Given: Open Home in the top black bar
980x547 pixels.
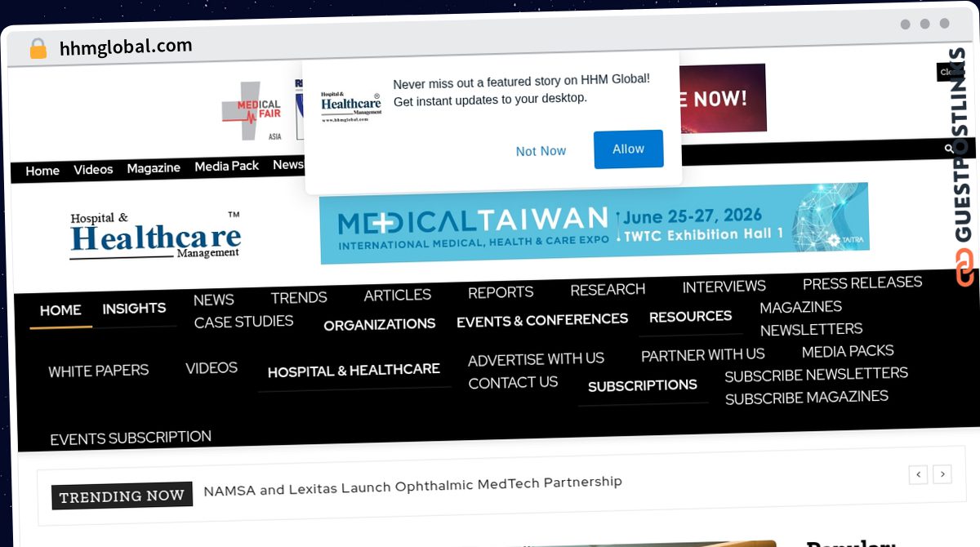Looking at the screenshot, I should pos(42,171).
